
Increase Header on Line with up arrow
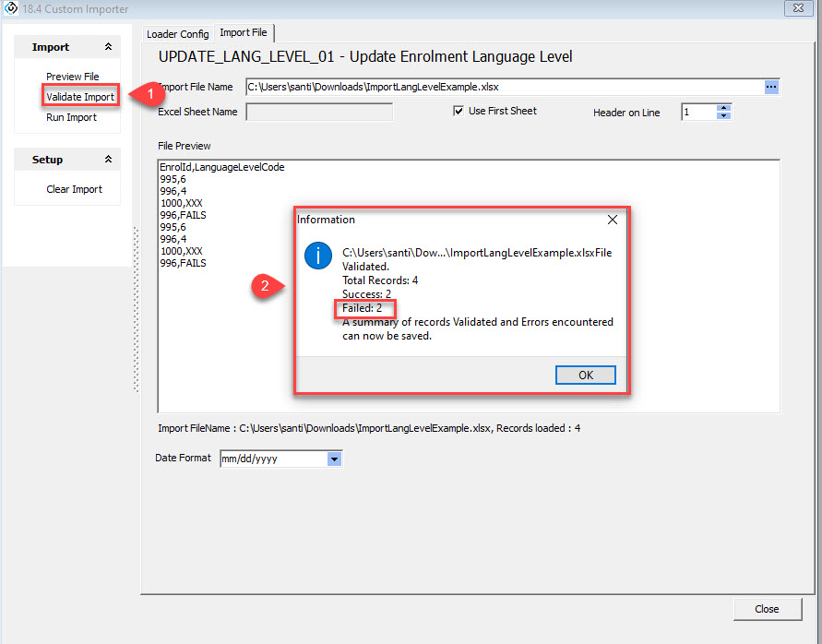[x=724, y=108]
